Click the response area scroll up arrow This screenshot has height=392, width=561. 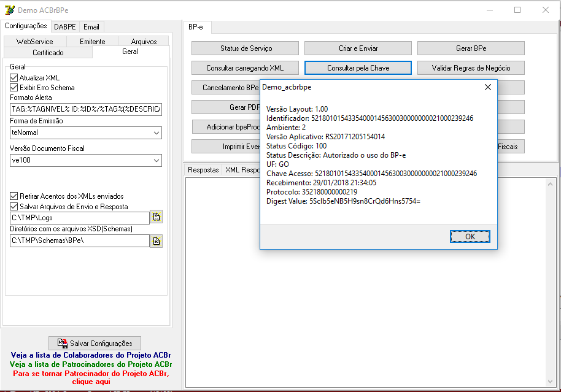[551, 184]
